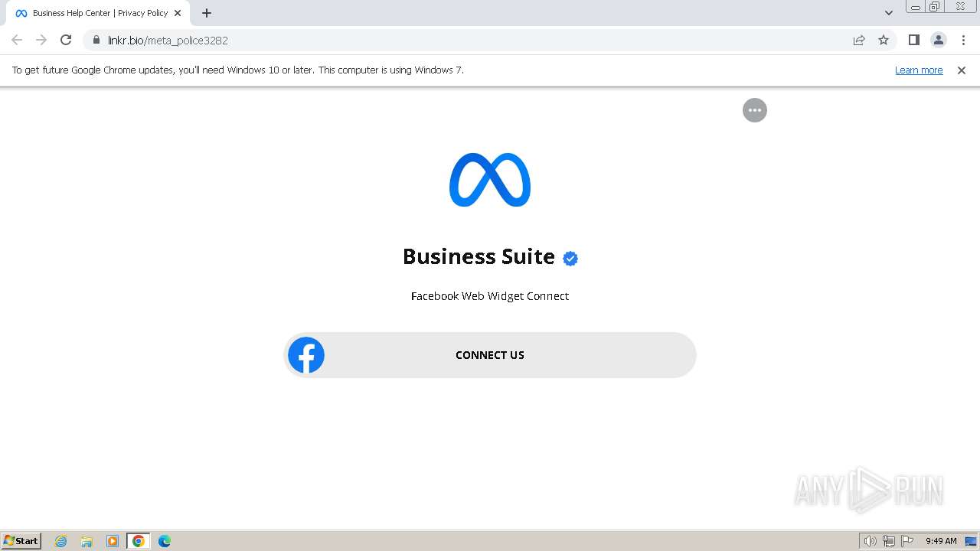Image resolution: width=980 pixels, height=551 pixels.
Task: Switch to Chrome in taskbar
Action: click(x=139, y=541)
